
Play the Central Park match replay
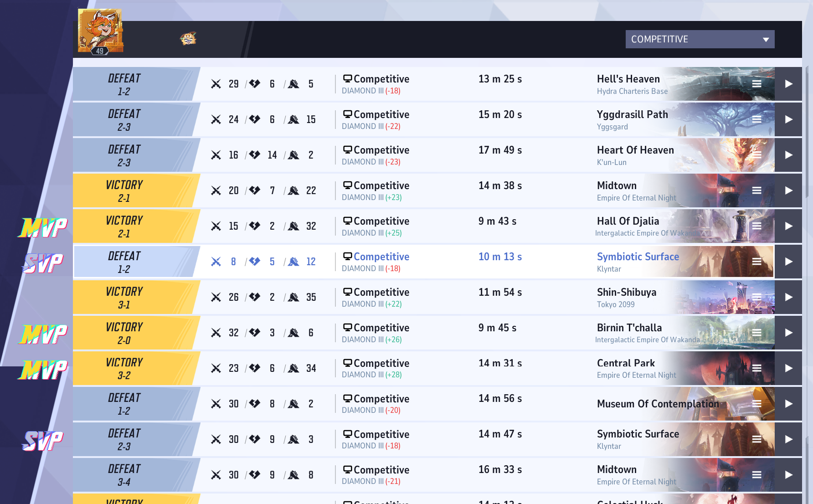(788, 368)
